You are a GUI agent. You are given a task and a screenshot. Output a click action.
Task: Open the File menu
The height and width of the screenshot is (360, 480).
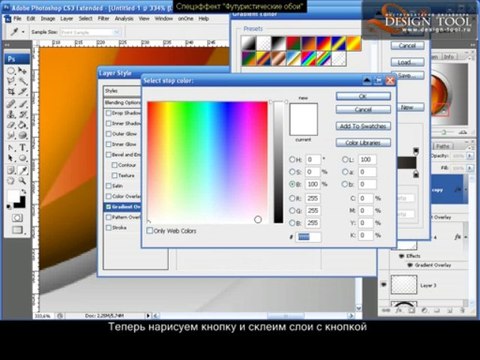[17, 19]
